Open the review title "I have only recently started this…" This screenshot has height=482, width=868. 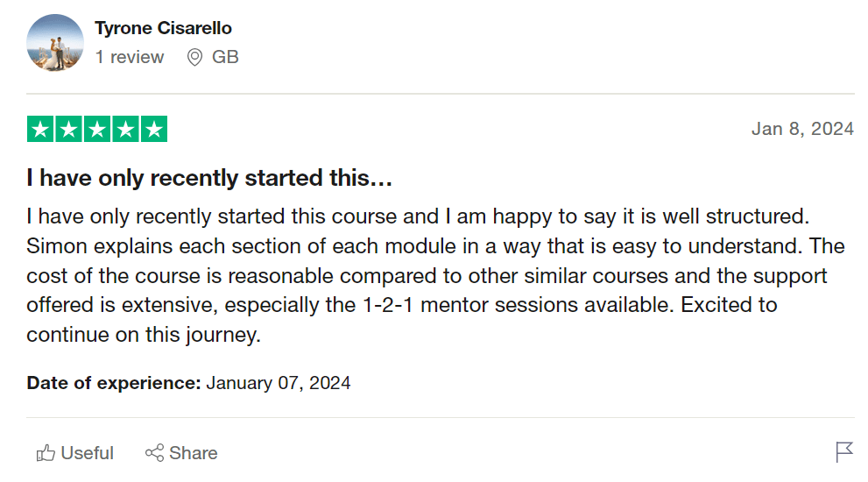coord(209,179)
